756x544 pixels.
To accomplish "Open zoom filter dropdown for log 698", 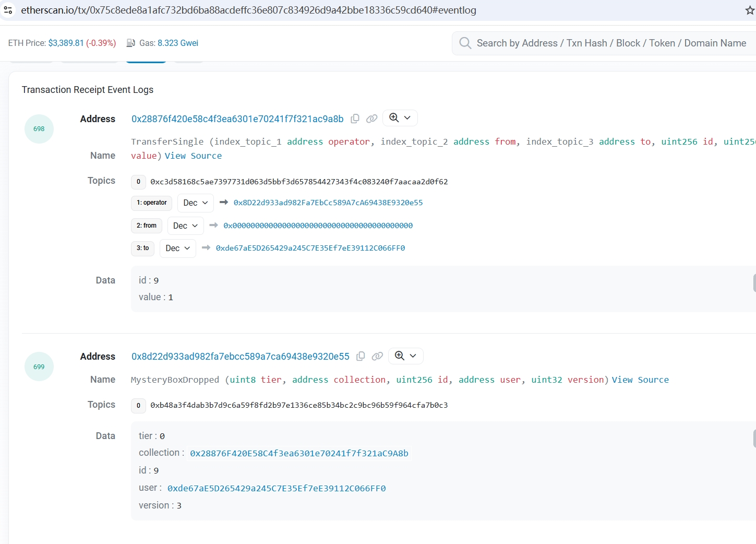I will tap(400, 118).
